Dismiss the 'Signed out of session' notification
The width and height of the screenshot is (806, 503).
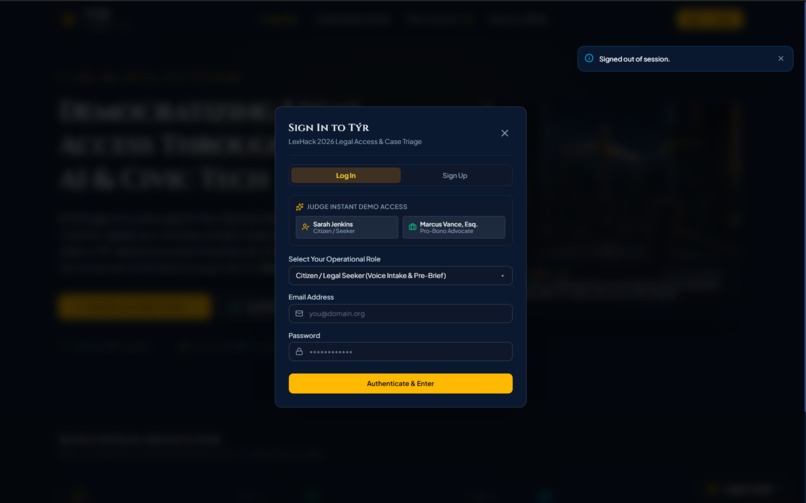[781, 59]
